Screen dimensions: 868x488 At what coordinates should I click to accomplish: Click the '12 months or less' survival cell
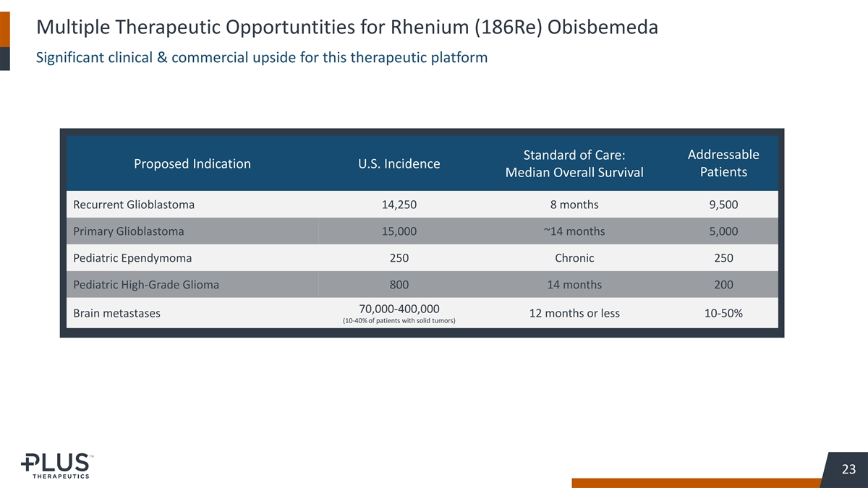pyautogui.click(x=574, y=314)
